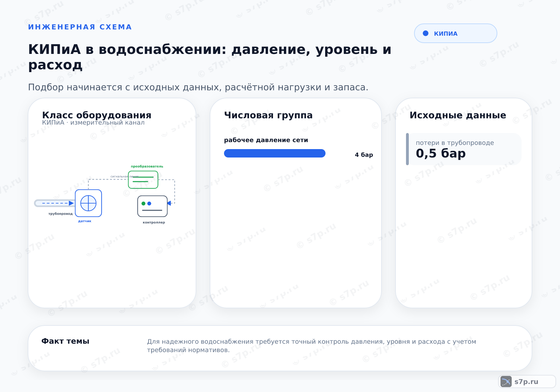
Task: Click the '4 бар' value
Action: (364, 155)
